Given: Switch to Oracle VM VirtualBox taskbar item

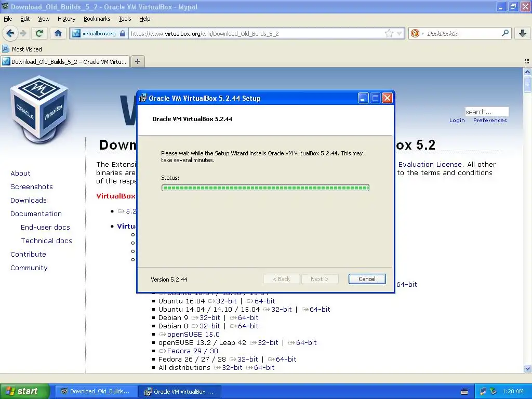Looking at the screenshot, I should click(x=180, y=391).
